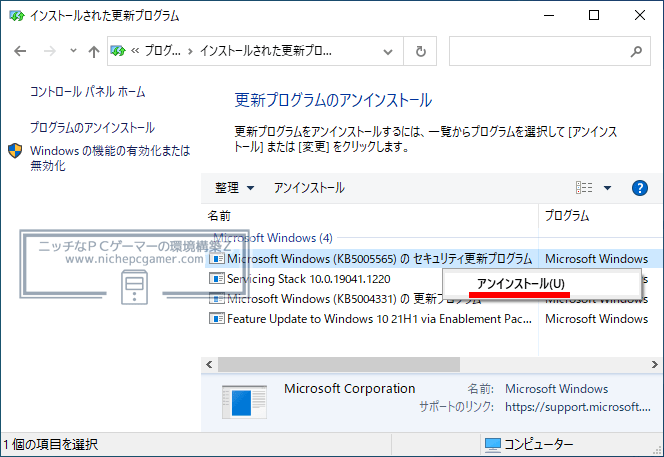Click インストールされた更新プロ... breadcrumb segment
Screen dimensions: 664x457
[266, 51]
